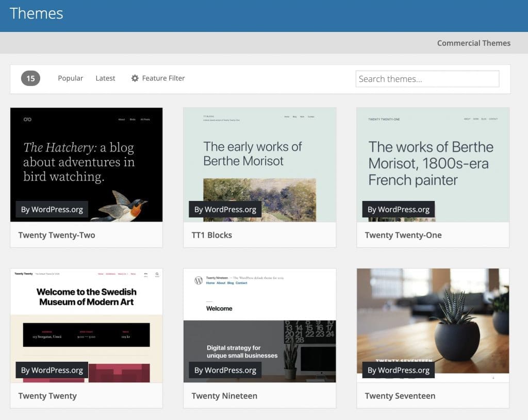The width and height of the screenshot is (528, 420).
Task: Open the Twenty Twenty-Two theme thumbnail
Action: 86,164
